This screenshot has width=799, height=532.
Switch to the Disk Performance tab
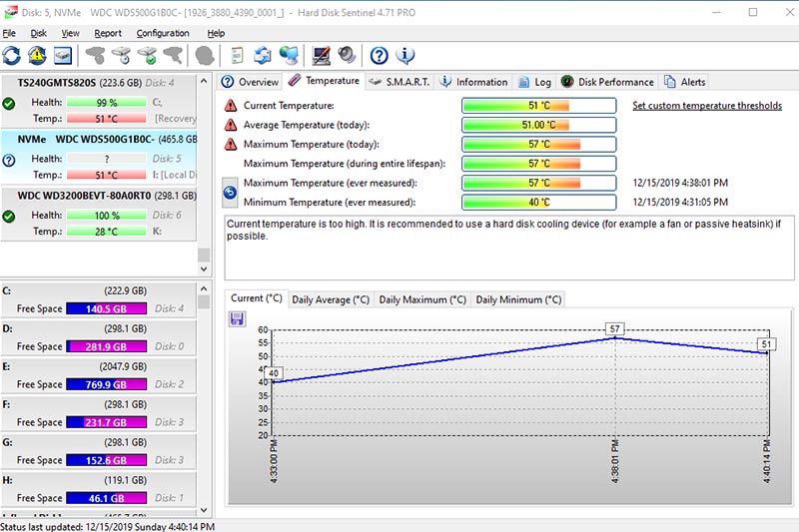(608, 82)
